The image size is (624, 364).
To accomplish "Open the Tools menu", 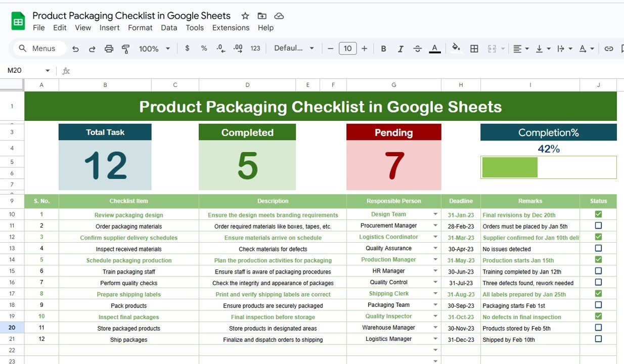I will coord(195,28).
